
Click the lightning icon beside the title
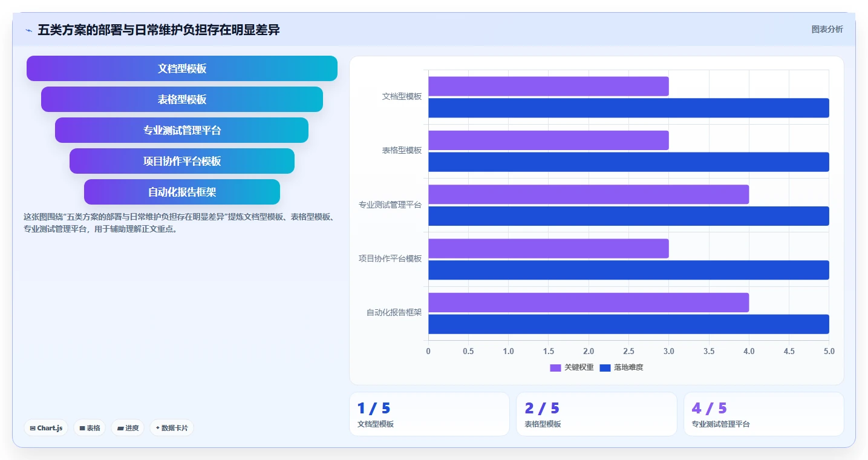click(x=29, y=30)
